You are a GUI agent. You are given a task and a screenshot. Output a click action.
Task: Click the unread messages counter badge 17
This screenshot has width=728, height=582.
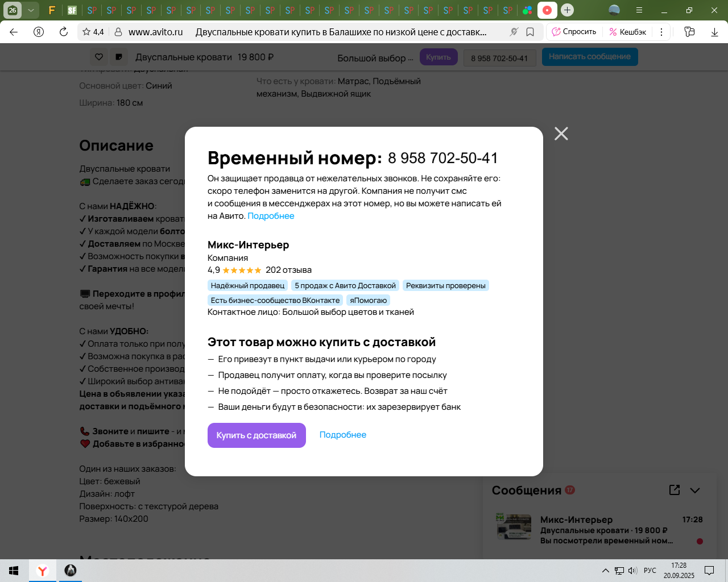tap(570, 489)
